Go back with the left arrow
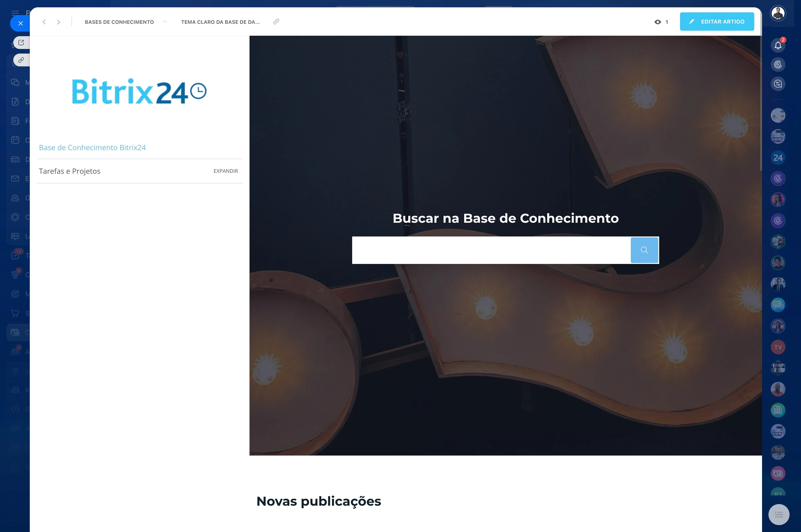 point(44,22)
